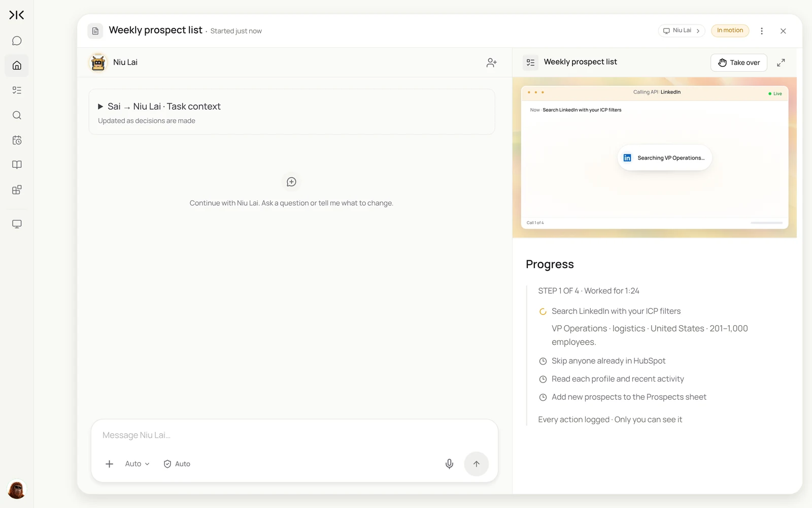Screen dimensions: 812x508
Task: Click the live LinkedIn API preview window
Action: tap(655, 157)
